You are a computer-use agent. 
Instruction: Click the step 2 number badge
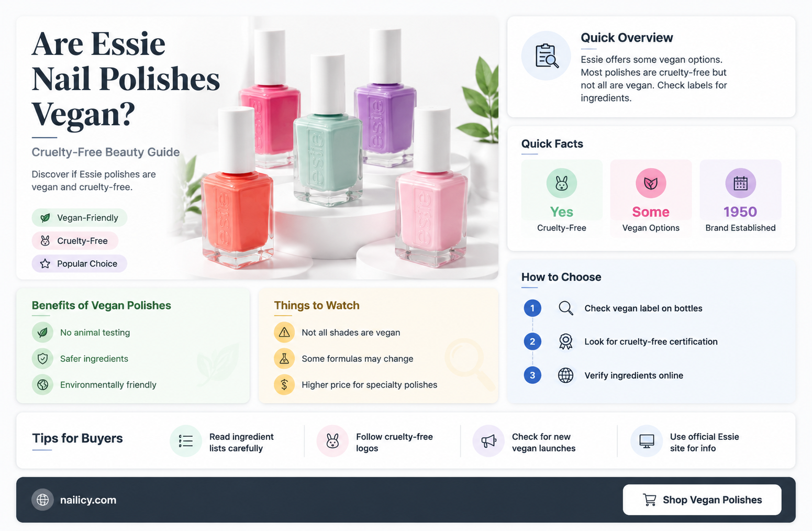(x=532, y=341)
